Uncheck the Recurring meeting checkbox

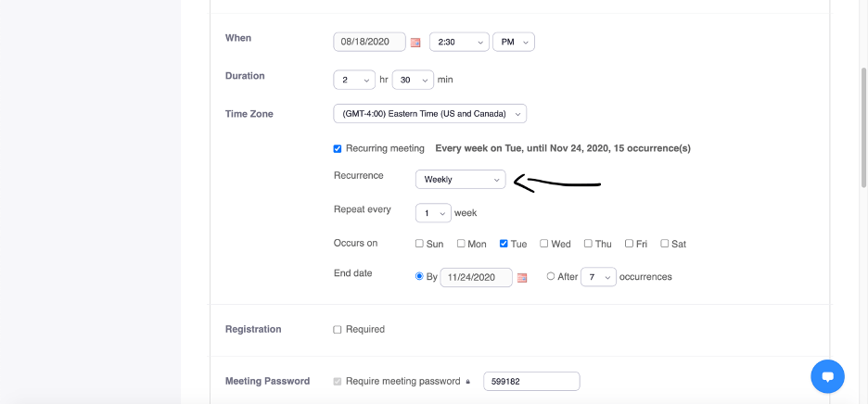(338, 148)
